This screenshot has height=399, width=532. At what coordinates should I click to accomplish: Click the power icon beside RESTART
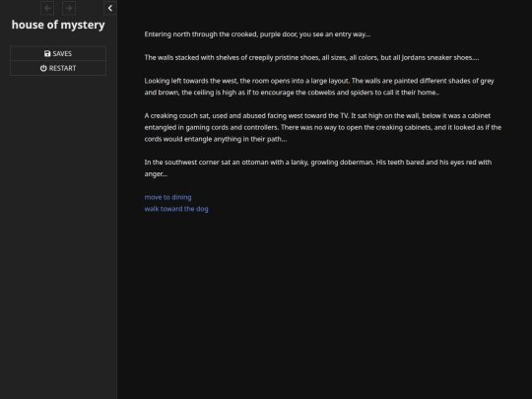pos(43,68)
